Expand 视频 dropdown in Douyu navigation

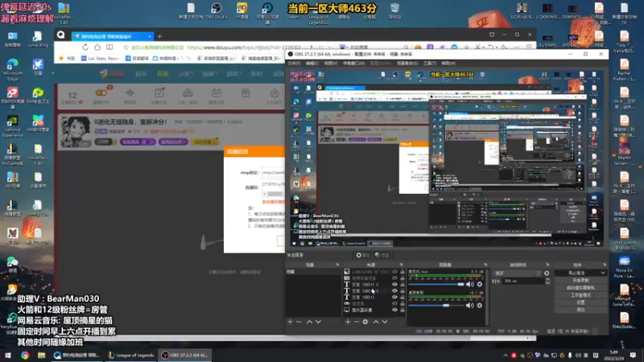[x=209, y=74]
